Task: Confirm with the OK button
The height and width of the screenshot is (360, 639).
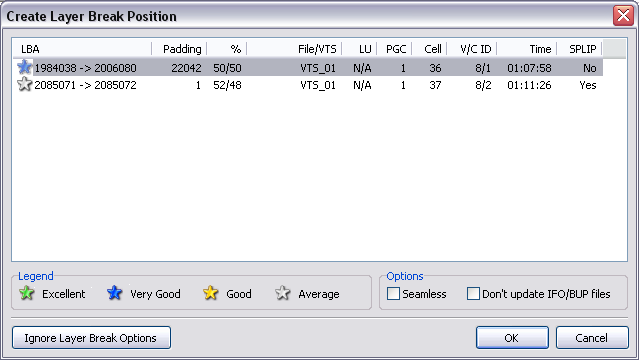Action: (x=512, y=338)
